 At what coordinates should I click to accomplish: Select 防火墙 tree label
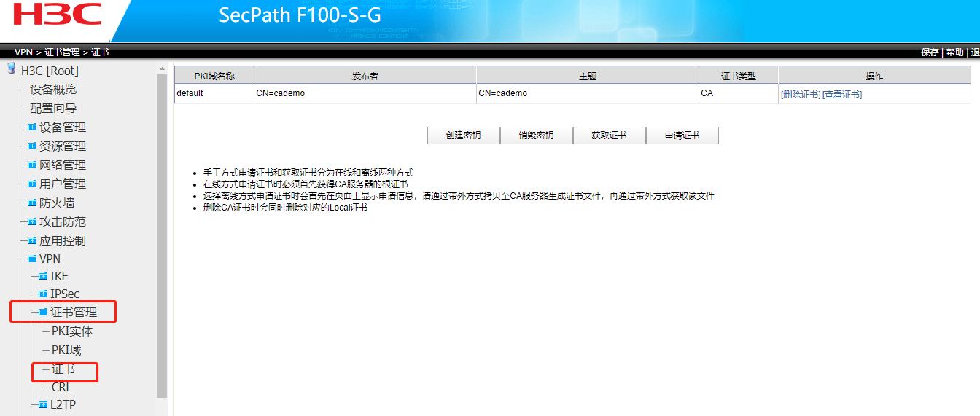tap(57, 203)
